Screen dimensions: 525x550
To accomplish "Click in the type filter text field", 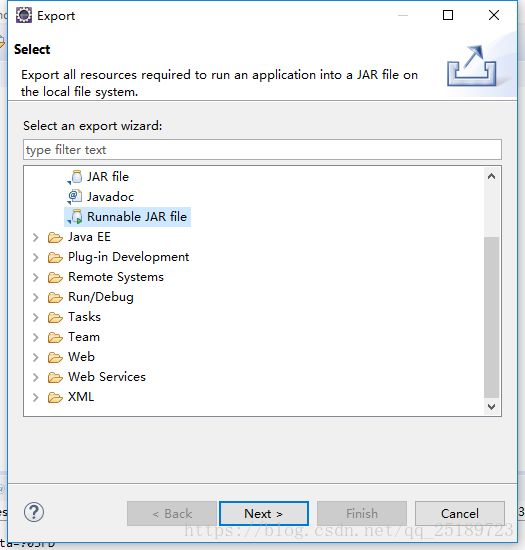I will click(262, 150).
